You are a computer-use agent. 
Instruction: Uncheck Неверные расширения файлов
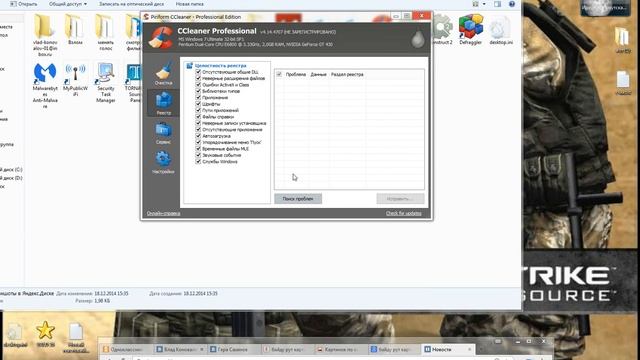pos(198,78)
